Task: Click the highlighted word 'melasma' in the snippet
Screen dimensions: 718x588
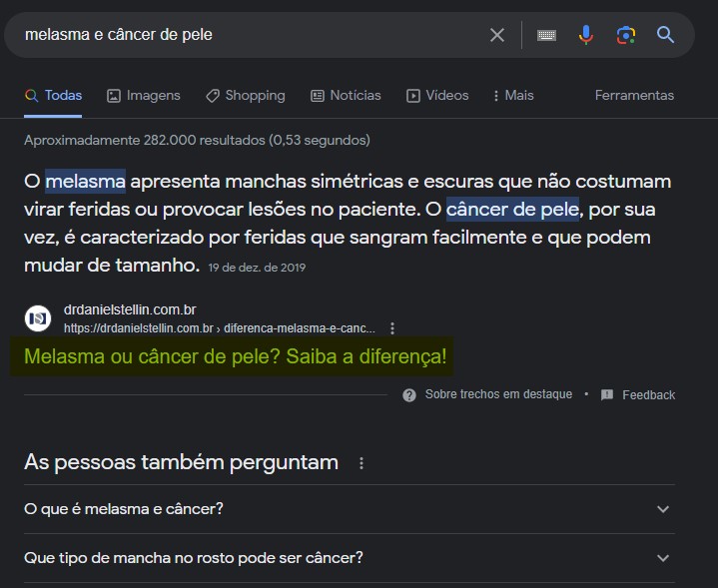Action: (85, 182)
